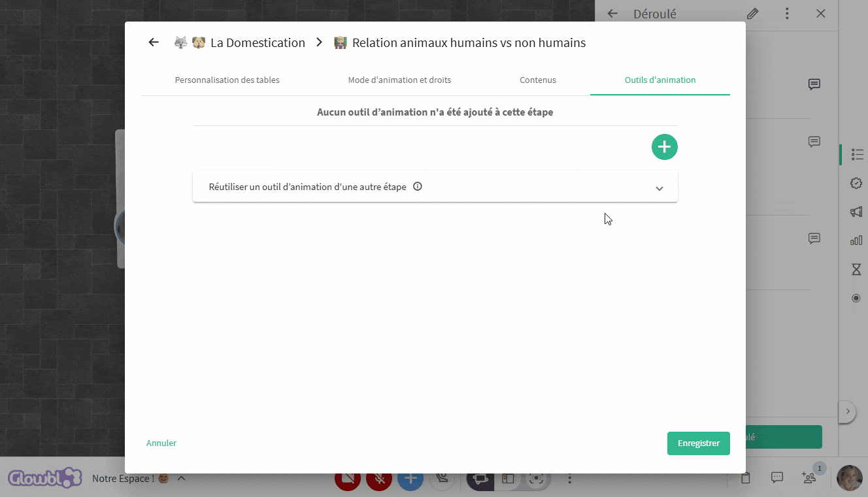Open the first comment icon in Déroulé

(814, 84)
